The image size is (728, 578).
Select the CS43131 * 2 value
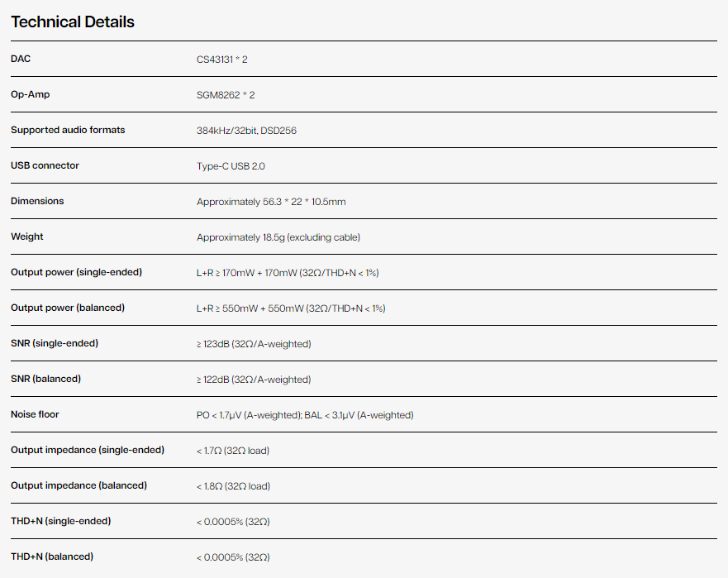tap(226, 60)
